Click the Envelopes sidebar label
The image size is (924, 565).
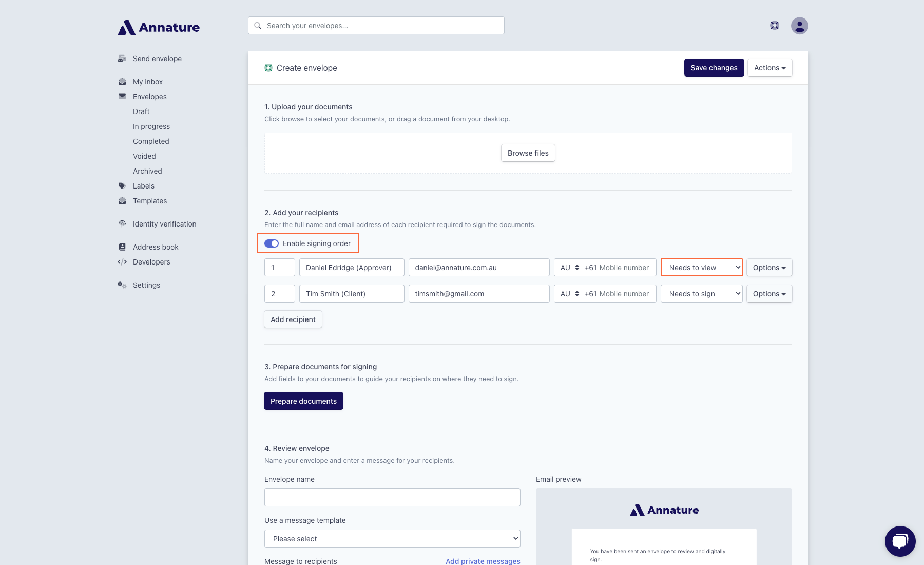coord(150,97)
